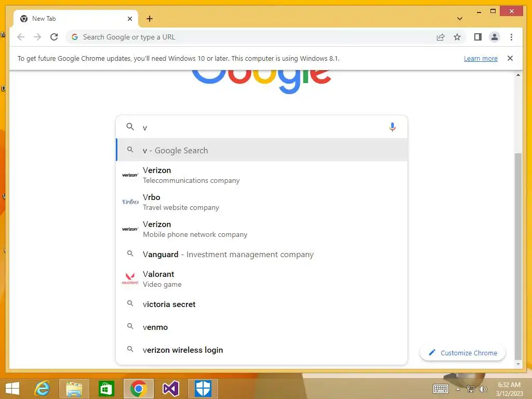This screenshot has width=532, height=399.
Task: Open the Windows Defender shield taskbar icon
Action: click(x=203, y=389)
